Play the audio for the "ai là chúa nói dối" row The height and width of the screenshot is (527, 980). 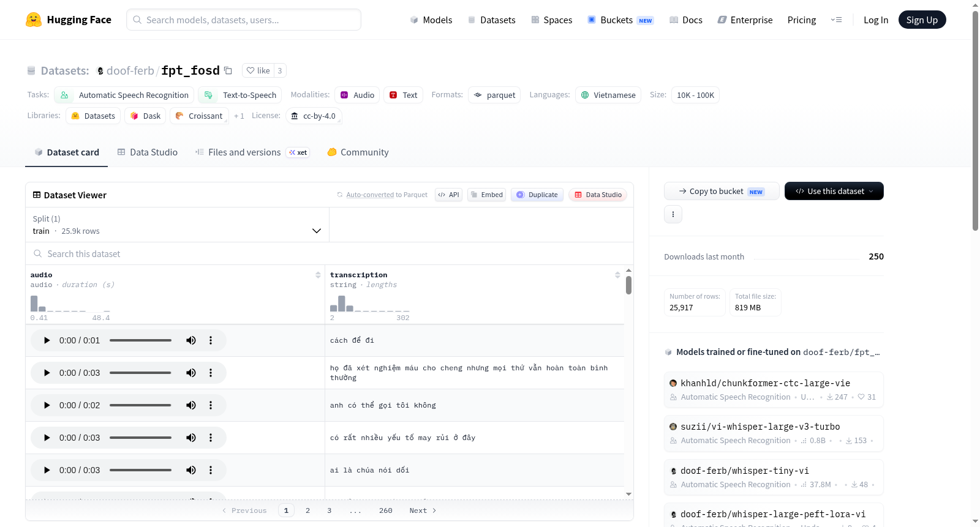[47, 470]
